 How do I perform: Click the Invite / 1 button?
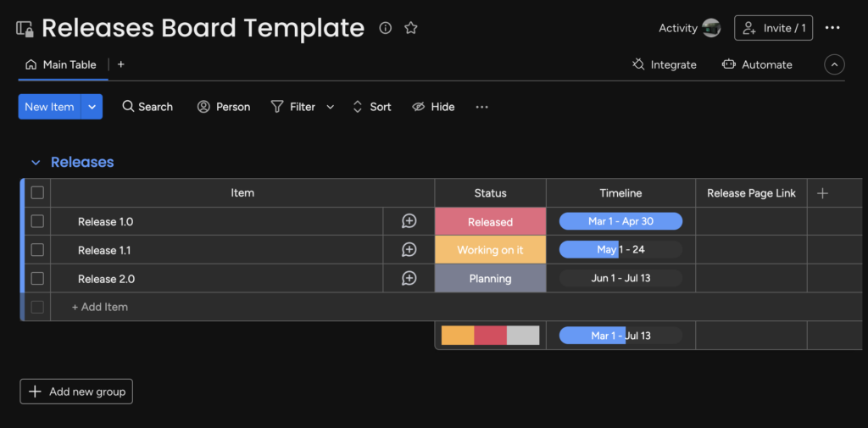[x=773, y=28]
